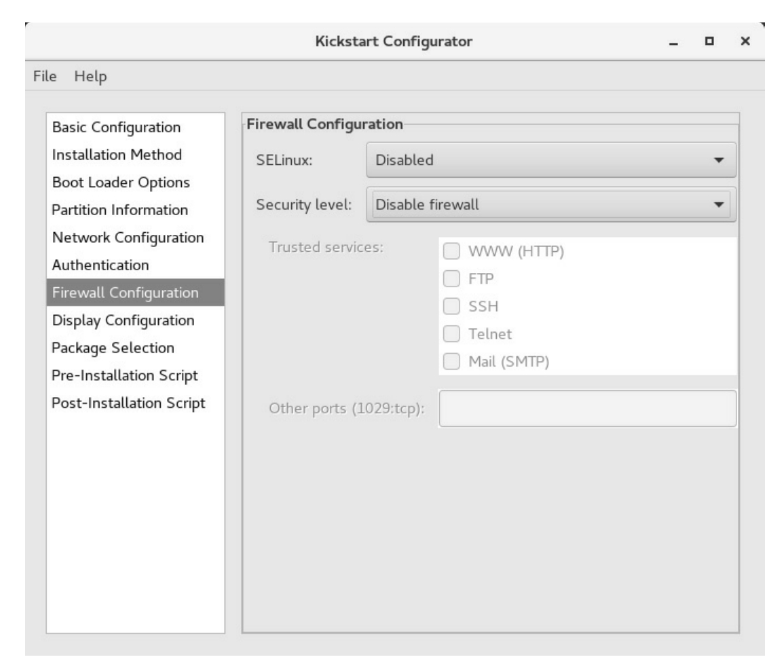Expand the SELinux dropdown
The image size is (784, 672).
click(x=550, y=160)
